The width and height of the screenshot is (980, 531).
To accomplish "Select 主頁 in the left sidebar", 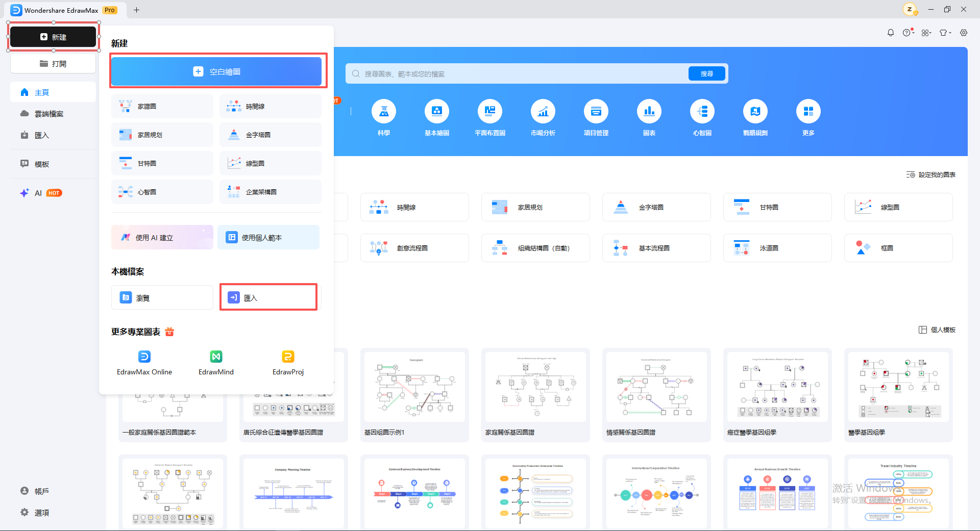I will pos(53,92).
